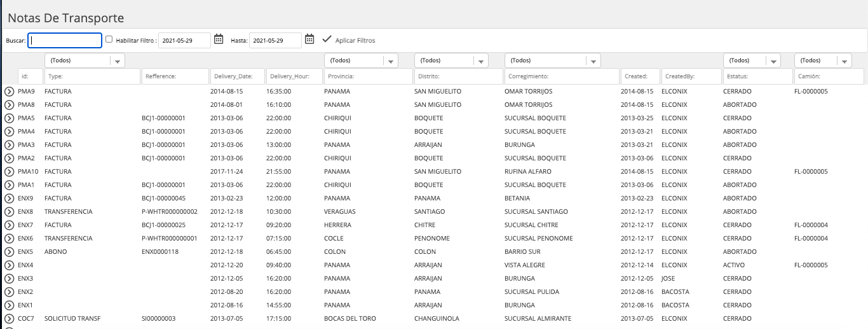Select reference P-WHTR000000001 cell
This screenshot has height=329, width=868.
pos(170,239)
